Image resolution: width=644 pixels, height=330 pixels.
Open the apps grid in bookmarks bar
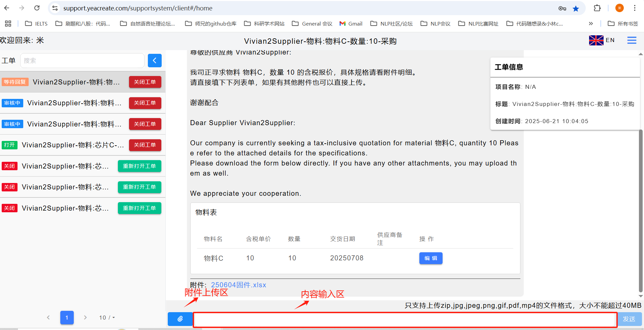(x=8, y=24)
